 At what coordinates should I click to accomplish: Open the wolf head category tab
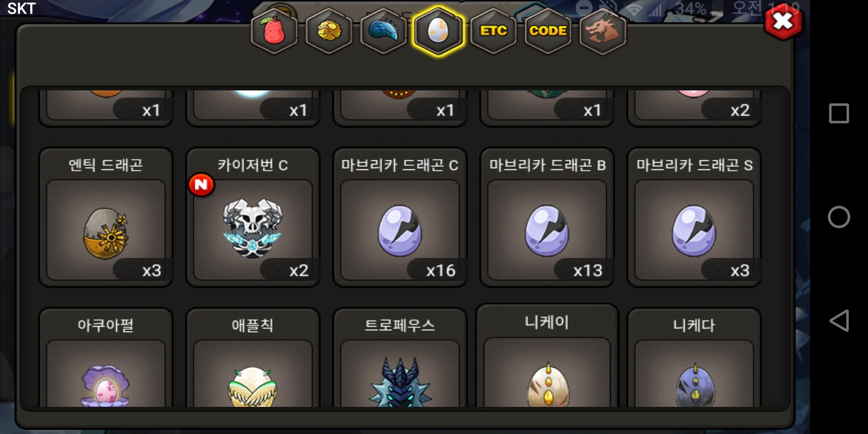(x=603, y=31)
